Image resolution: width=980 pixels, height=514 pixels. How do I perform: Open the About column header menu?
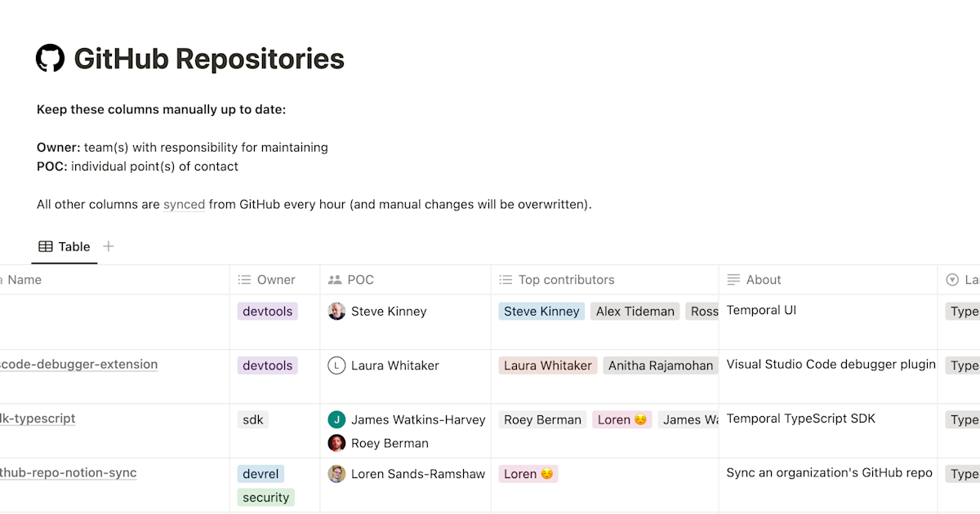[828, 280]
